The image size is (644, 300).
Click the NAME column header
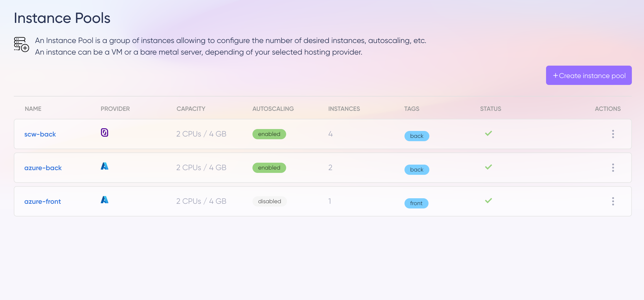(x=33, y=109)
